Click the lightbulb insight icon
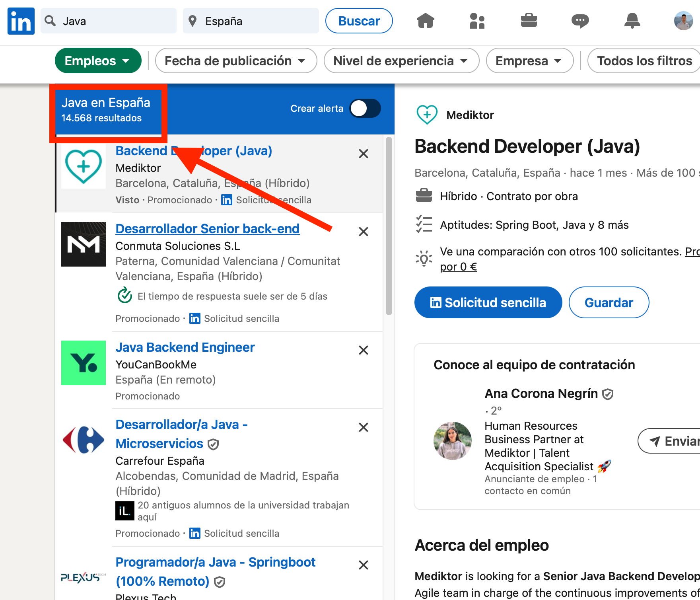This screenshot has height=600, width=700. tap(424, 259)
